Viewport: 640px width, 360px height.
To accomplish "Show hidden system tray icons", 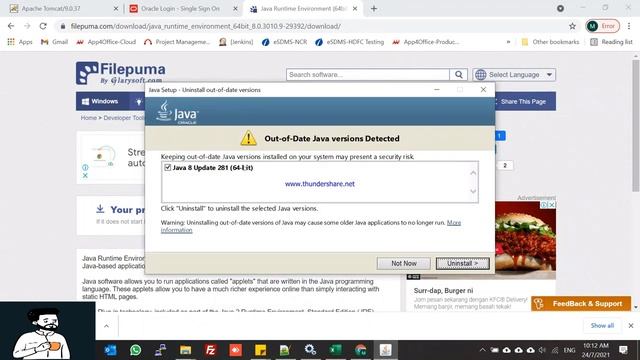I will [482, 350].
